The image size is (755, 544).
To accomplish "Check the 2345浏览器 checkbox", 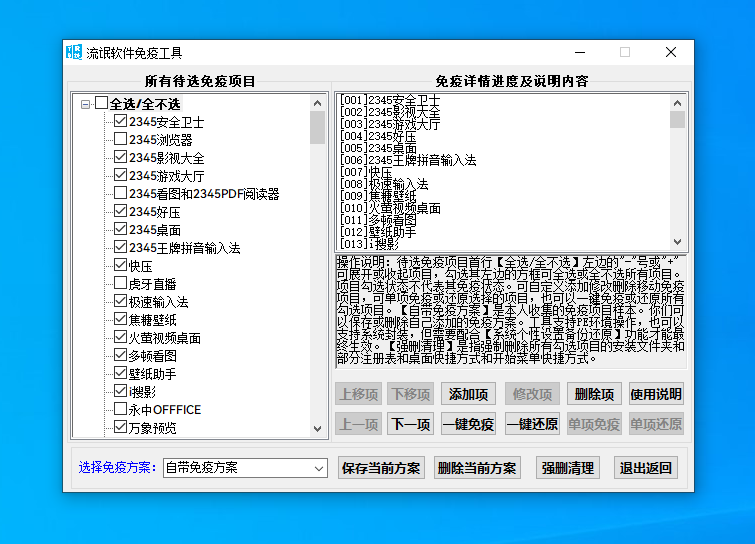I will tap(120, 139).
